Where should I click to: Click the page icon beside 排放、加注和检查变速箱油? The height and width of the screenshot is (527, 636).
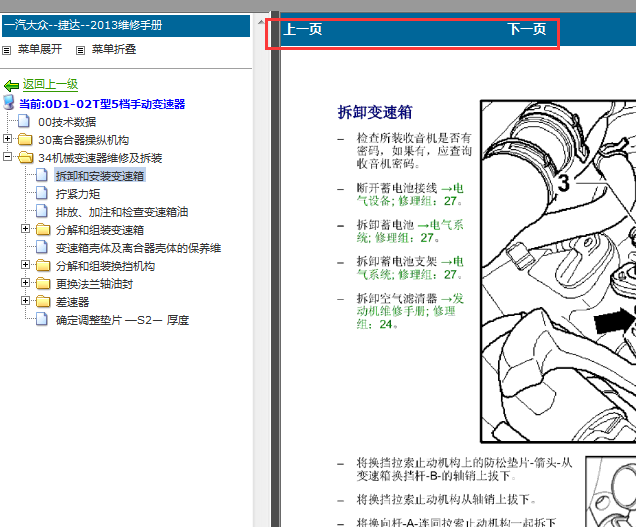tap(42, 211)
